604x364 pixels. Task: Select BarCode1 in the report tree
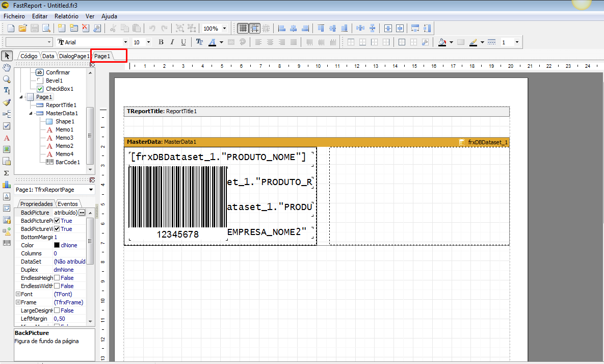coord(67,162)
